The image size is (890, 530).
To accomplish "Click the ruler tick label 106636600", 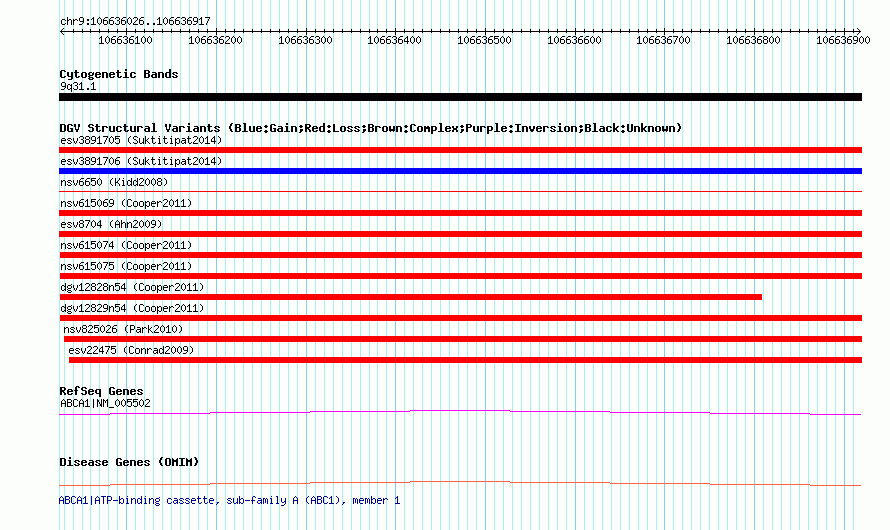I will click(x=574, y=40).
